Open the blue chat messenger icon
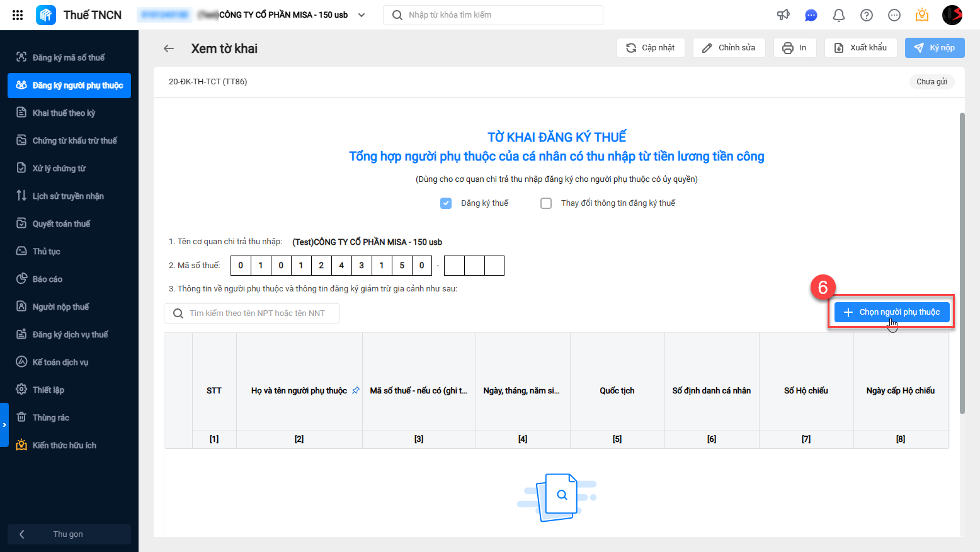 pyautogui.click(x=811, y=15)
